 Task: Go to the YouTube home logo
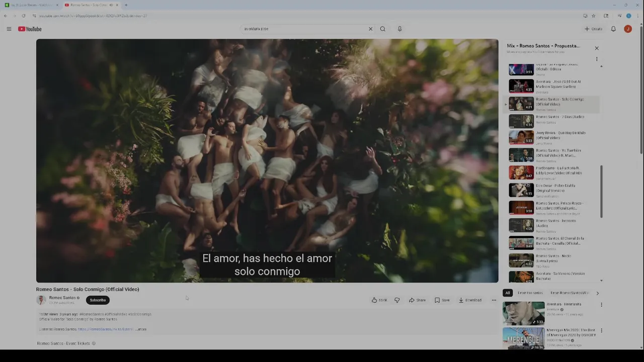(30, 29)
